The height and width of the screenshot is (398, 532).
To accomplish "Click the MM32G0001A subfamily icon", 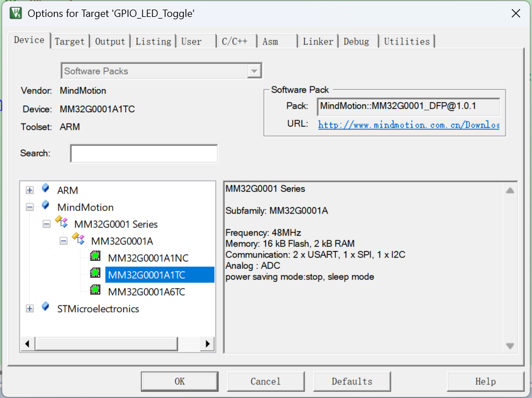I will tap(79, 240).
